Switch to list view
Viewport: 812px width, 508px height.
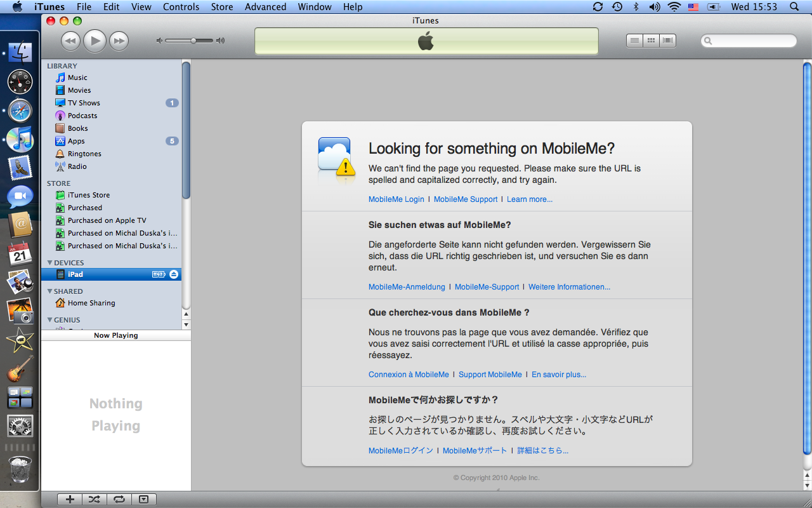634,41
